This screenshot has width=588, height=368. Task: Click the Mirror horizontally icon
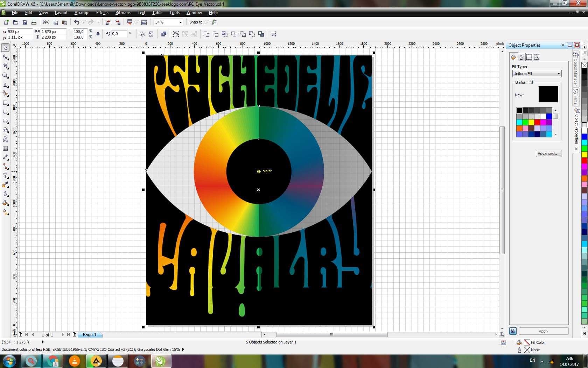point(142,34)
